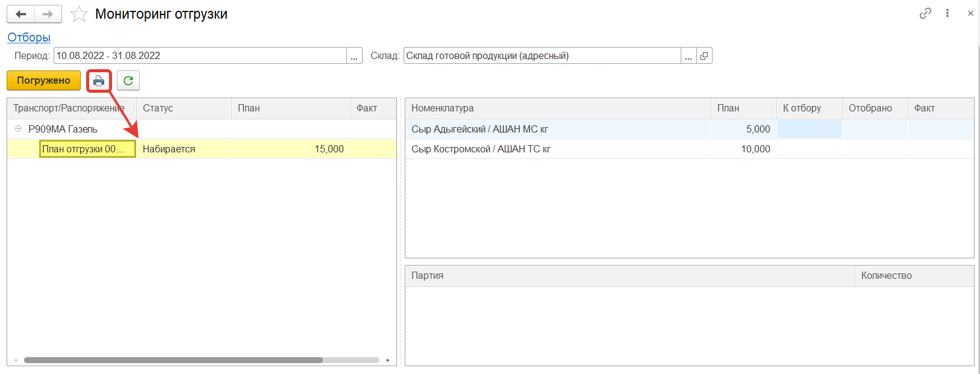Click the horizontal scrollbar in left table
This screenshot has width=980, height=374.
point(173,360)
